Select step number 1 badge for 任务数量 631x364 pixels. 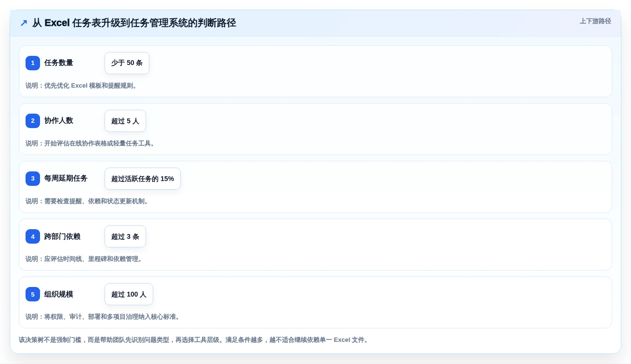coord(33,63)
